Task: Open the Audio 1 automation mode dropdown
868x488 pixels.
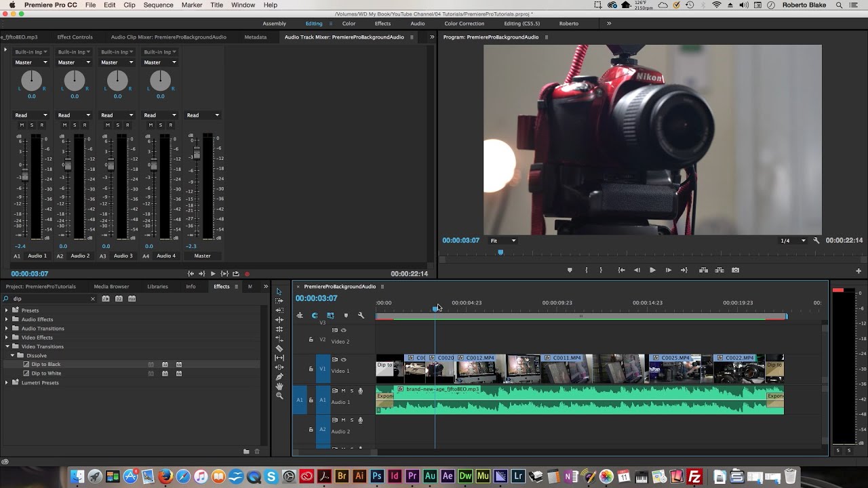Action: [x=31, y=115]
